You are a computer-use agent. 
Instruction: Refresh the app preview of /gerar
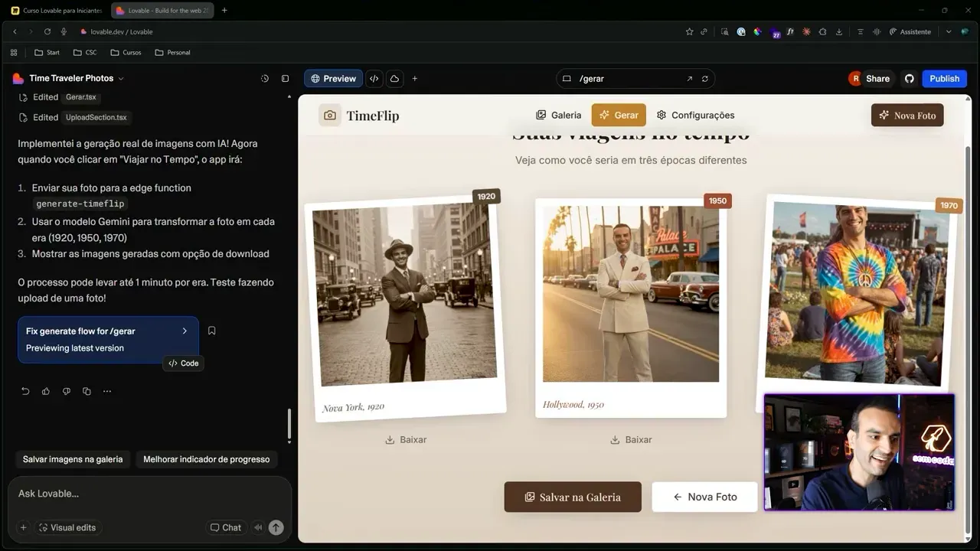click(705, 78)
